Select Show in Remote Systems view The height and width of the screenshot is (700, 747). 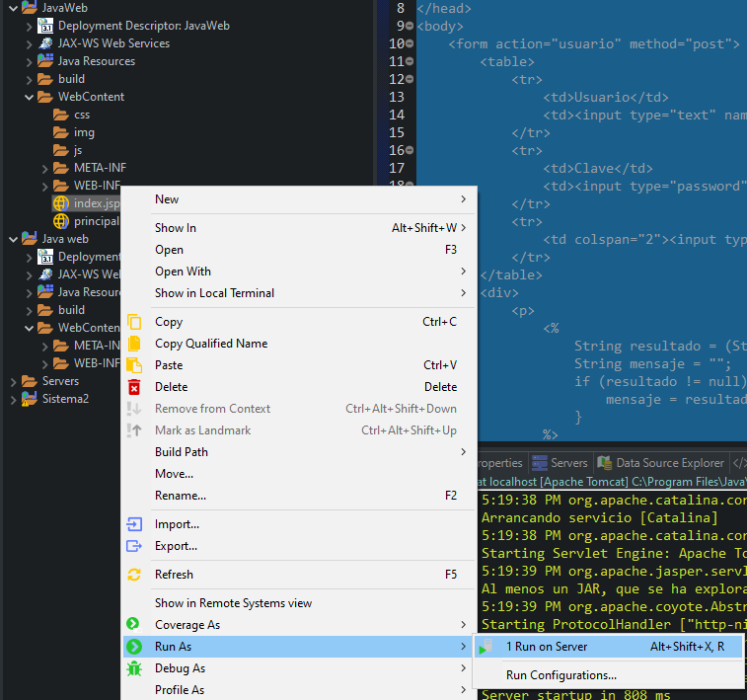(233, 603)
